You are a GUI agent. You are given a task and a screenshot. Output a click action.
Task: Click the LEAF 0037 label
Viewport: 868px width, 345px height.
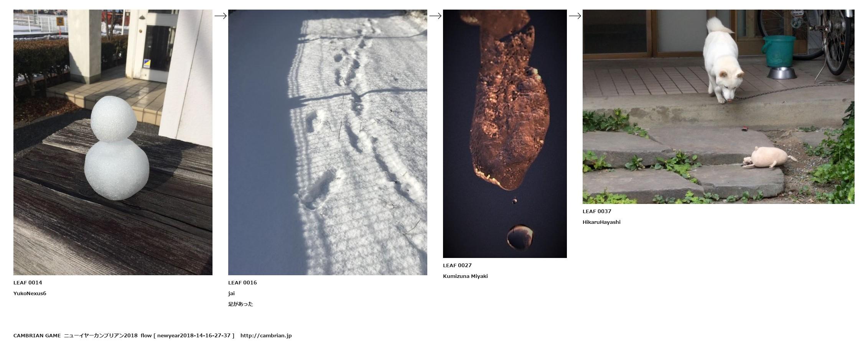(597, 211)
